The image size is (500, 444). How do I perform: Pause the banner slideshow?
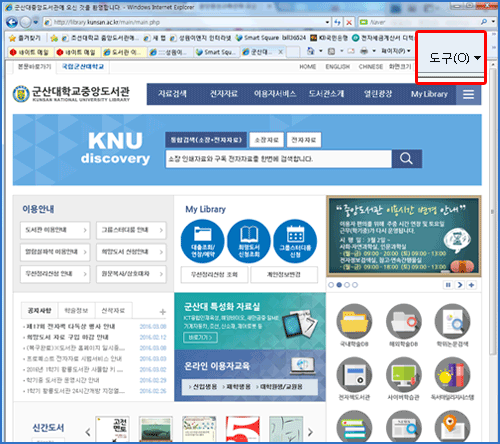coord(448,285)
